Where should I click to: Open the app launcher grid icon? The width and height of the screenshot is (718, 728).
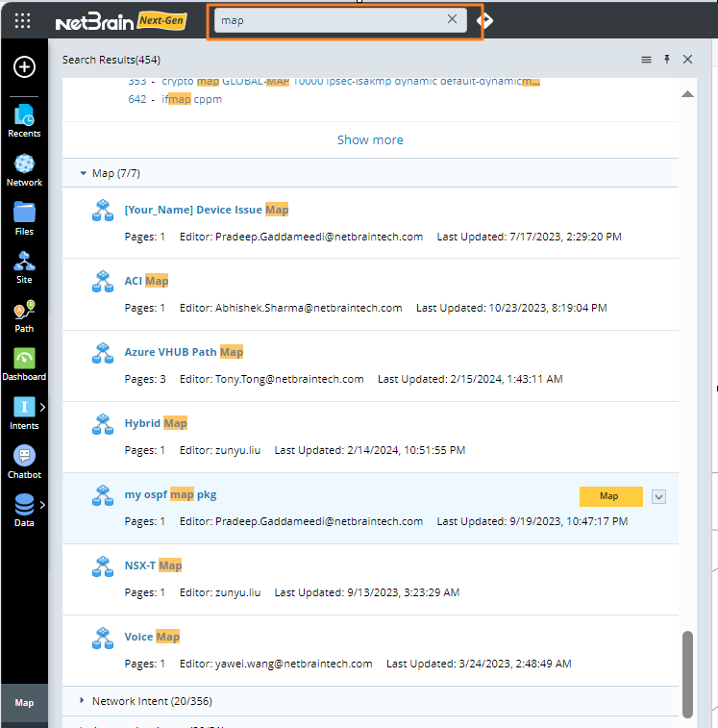[x=23, y=20]
